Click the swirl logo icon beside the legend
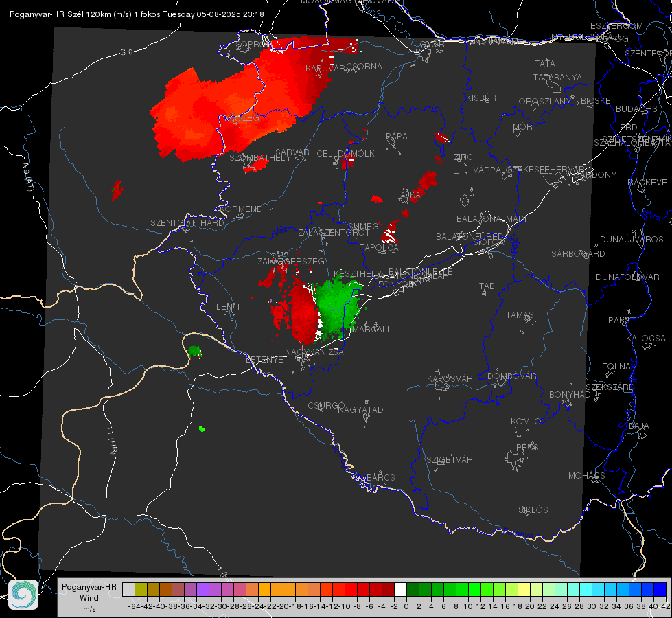 click(x=23, y=595)
